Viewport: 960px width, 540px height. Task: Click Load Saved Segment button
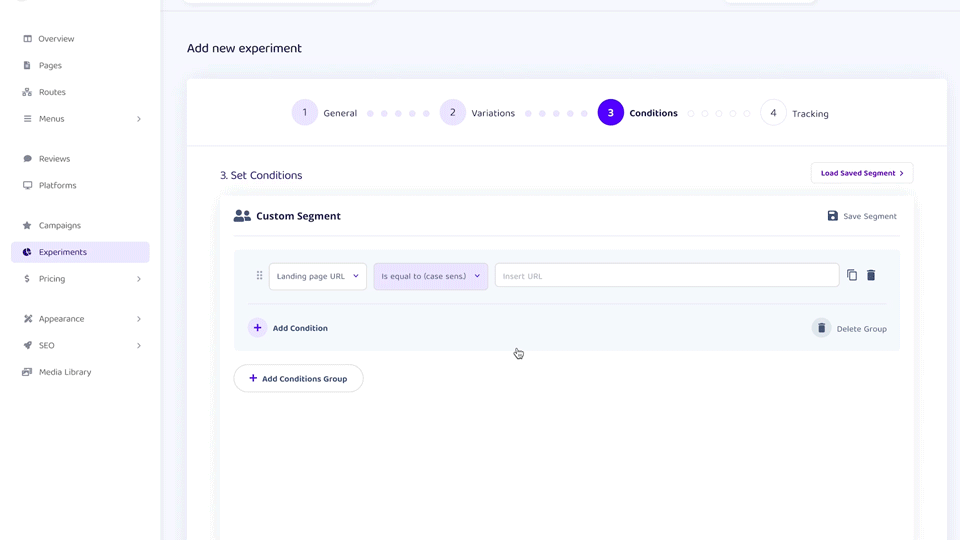click(x=862, y=173)
